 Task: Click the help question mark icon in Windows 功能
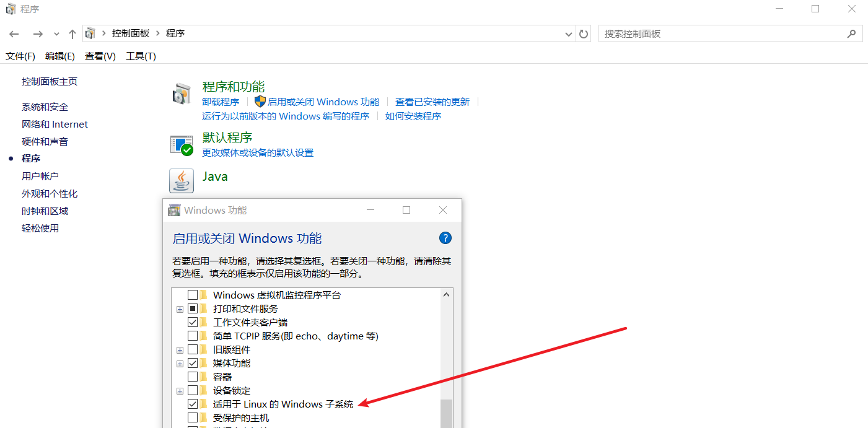coord(445,238)
